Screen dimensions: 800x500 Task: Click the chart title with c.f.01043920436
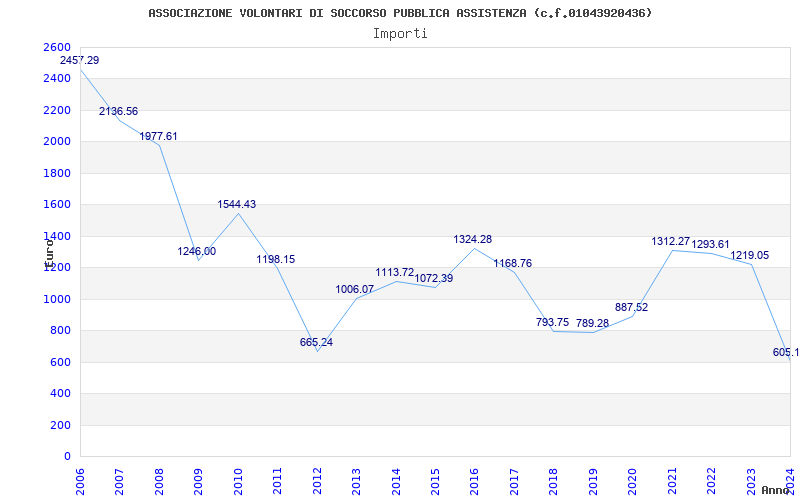tap(400, 13)
